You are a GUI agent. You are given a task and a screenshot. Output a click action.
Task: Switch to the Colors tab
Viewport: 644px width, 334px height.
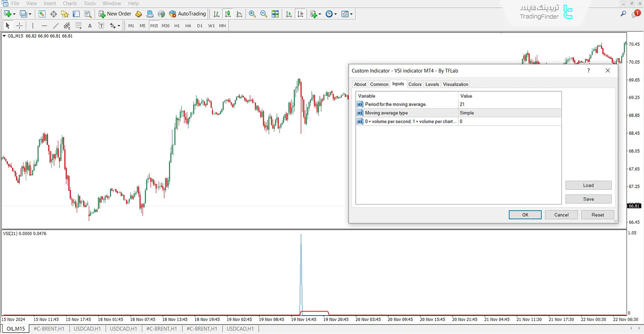click(x=415, y=84)
